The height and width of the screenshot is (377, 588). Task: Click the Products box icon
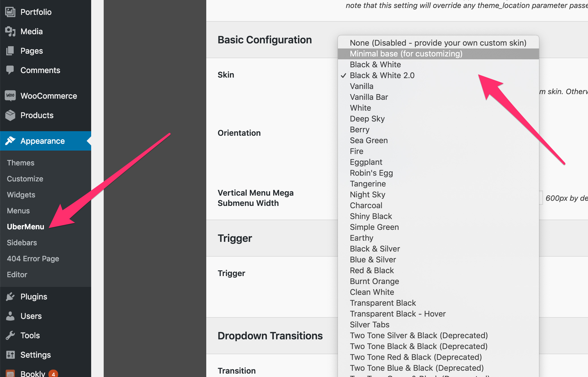pyautogui.click(x=10, y=115)
